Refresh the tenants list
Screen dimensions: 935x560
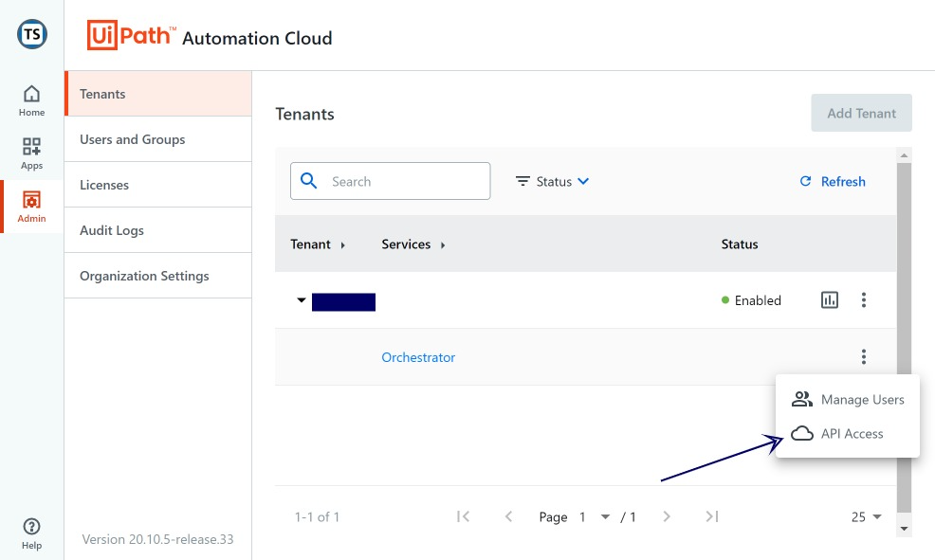pos(833,181)
